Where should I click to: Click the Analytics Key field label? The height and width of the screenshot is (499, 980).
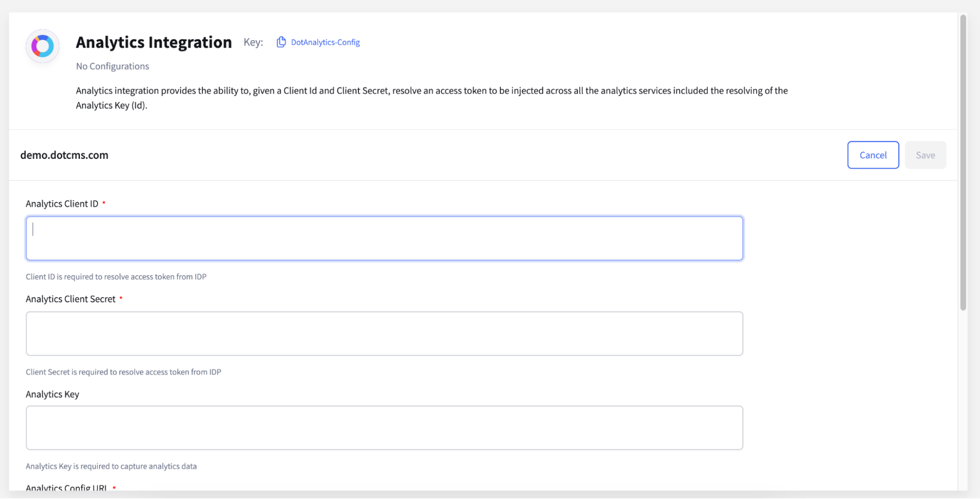pyautogui.click(x=52, y=394)
